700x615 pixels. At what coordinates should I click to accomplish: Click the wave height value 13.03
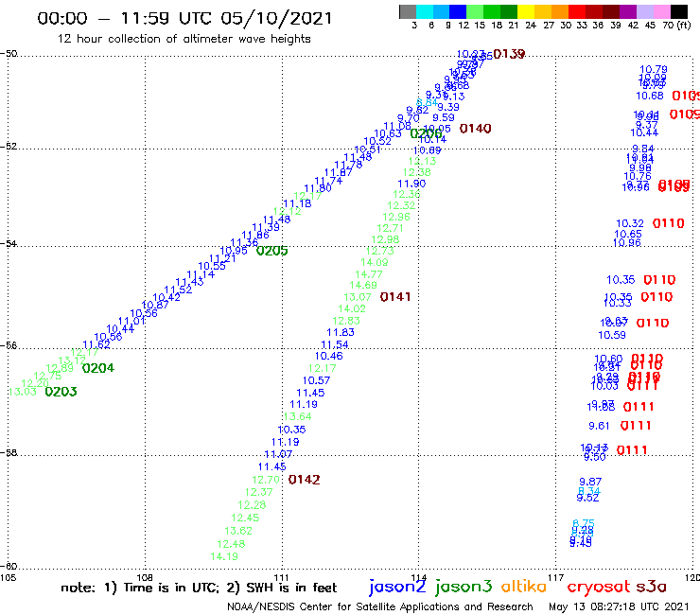pyautogui.click(x=23, y=392)
